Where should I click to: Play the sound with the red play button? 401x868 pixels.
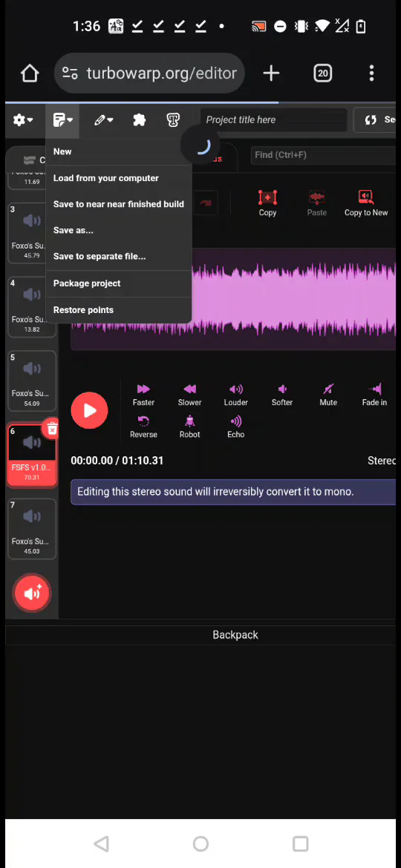click(89, 411)
